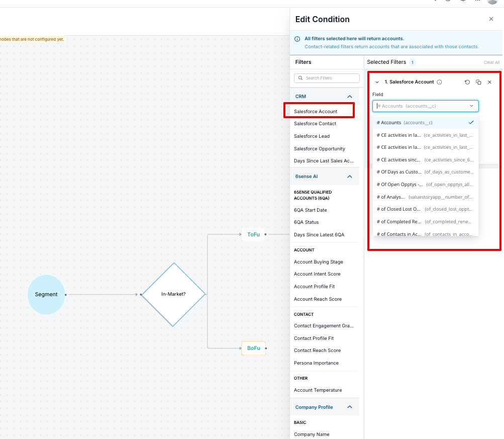Duplicate the Salesforce Account filter
The image size is (504, 439).
click(478, 82)
